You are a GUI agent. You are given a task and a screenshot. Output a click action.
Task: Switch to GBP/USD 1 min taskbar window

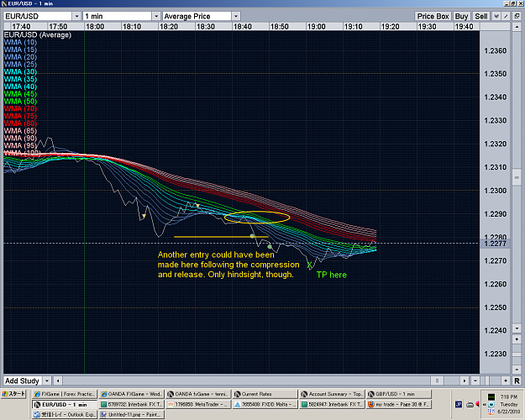click(398, 394)
